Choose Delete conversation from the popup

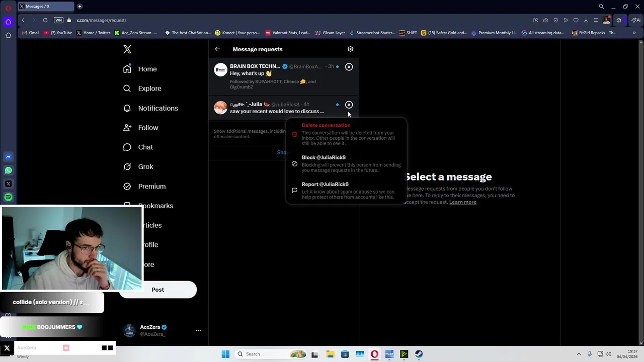346,134
